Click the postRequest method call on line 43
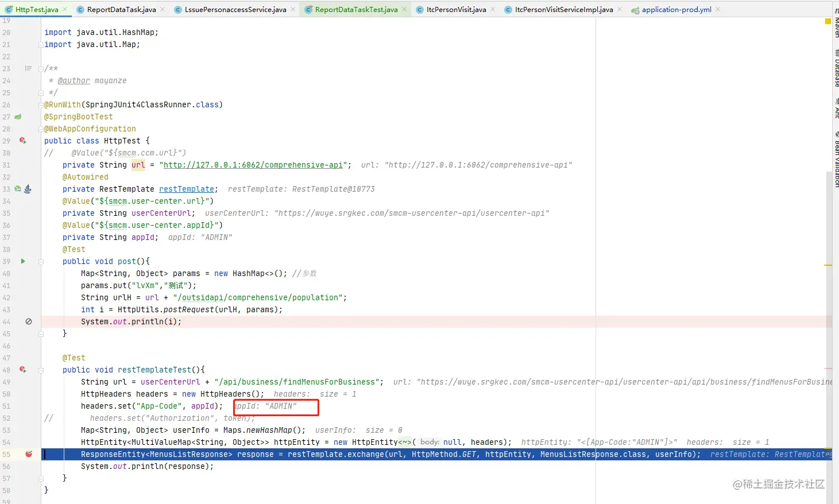 coord(189,309)
